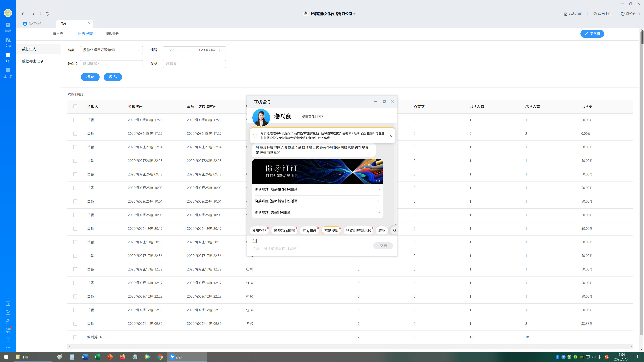Open the 通讯录 contacts icon in sidebar

coord(8,73)
